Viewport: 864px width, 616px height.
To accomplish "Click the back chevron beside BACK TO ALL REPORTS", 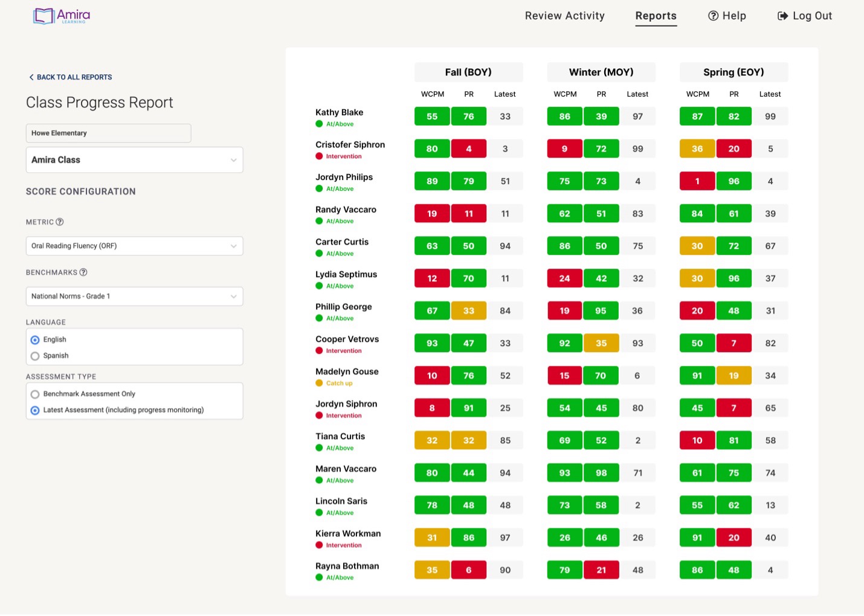I will coord(31,77).
